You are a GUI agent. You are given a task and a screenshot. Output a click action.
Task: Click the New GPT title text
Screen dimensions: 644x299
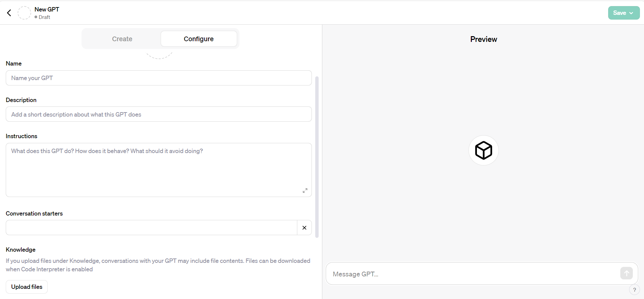47,9
